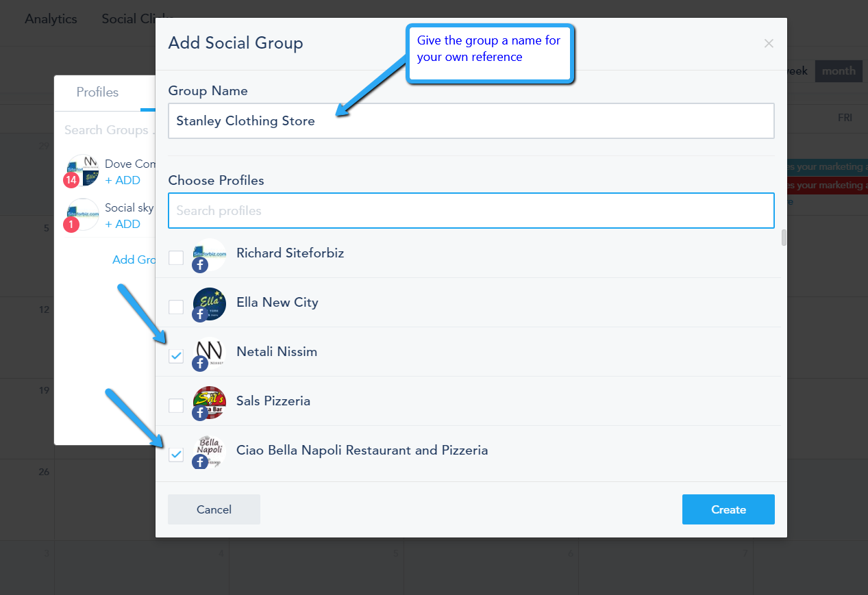Click the Dove Com group avatar

click(83, 170)
